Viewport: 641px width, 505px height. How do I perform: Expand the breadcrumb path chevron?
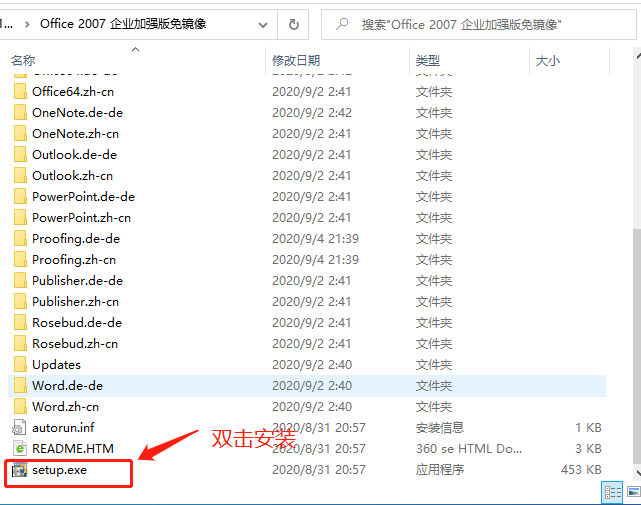pos(27,25)
